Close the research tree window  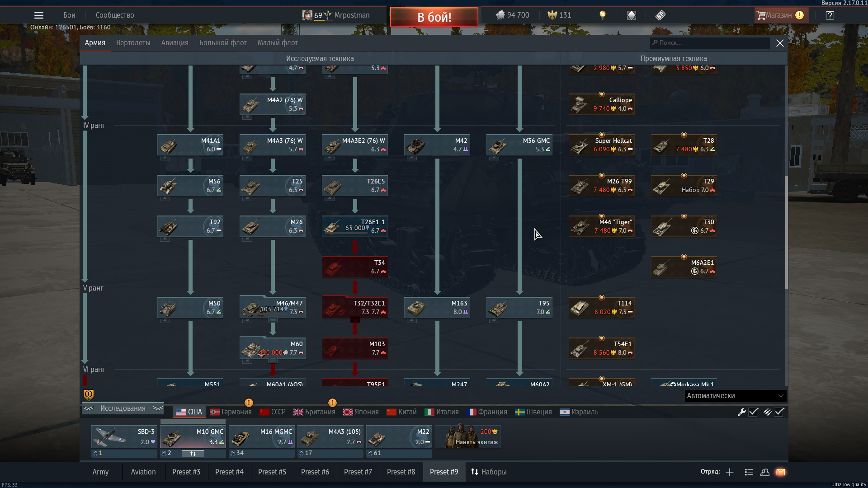[x=780, y=43]
